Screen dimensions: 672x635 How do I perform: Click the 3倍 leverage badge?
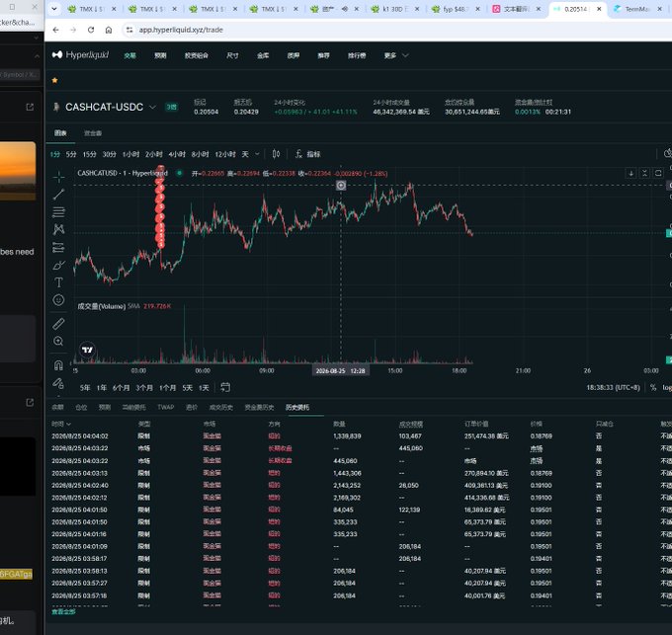point(171,107)
